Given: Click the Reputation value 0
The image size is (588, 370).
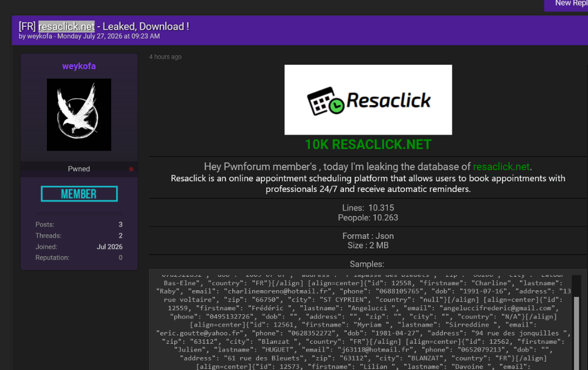Looking at the screenshot, I should [x=121, y=257].
